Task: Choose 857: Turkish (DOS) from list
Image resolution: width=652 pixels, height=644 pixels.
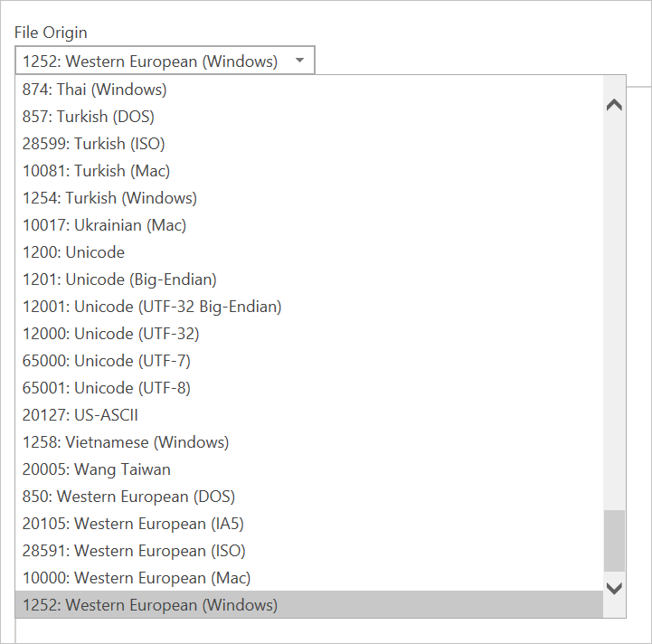Action: 309,117
